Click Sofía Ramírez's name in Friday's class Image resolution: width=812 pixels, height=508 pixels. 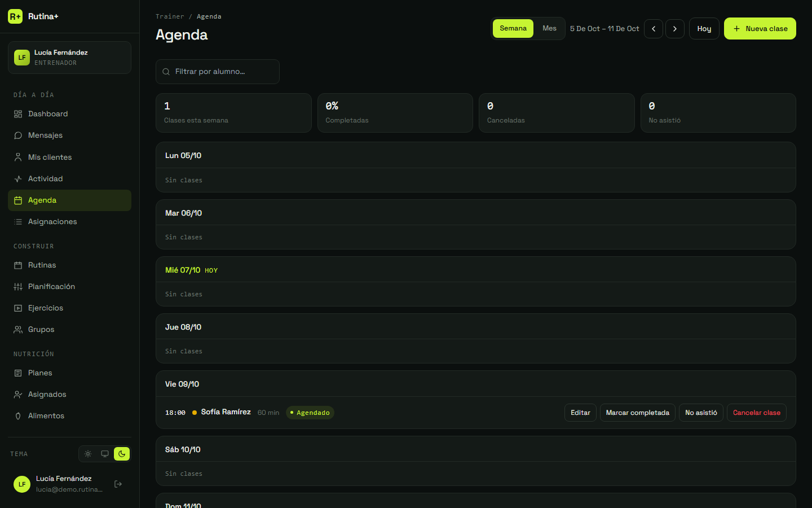pos(226,412)
